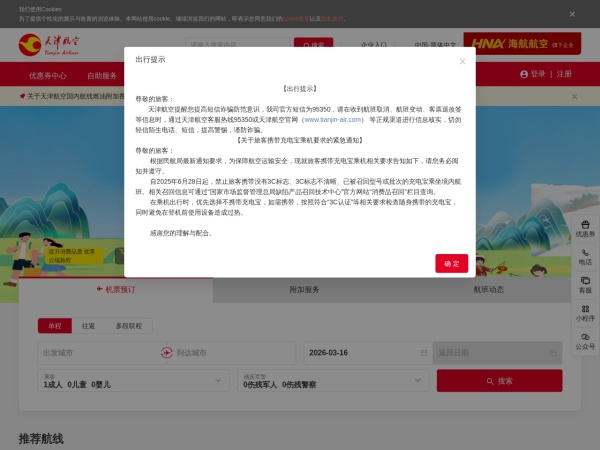Select the 多段联程 multi-city option
The width and height of the screenshot is (600, 450).
pyautogui.click(x=128, y=326)
